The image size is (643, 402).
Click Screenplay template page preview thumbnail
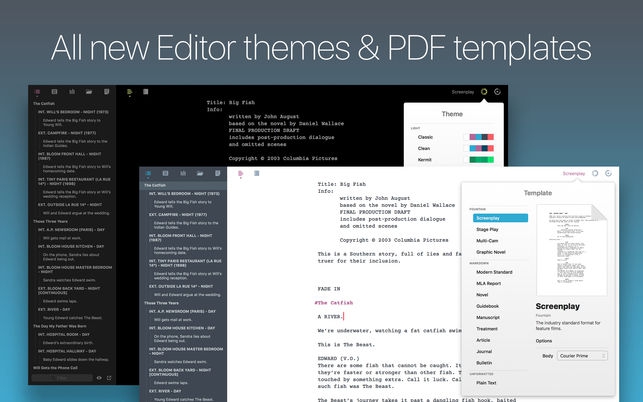click(572, 249)
